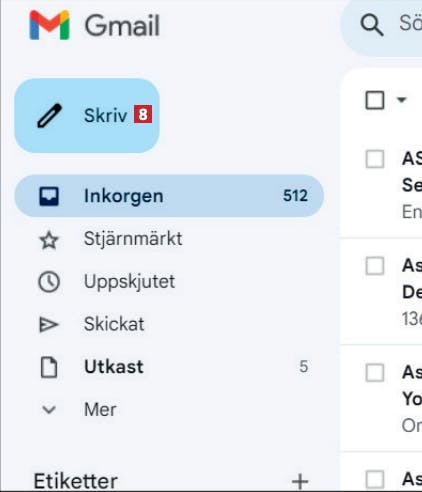Click the pencil icon on Skriv button
This screenshot has width=422, height=492.
coord(49,116)
